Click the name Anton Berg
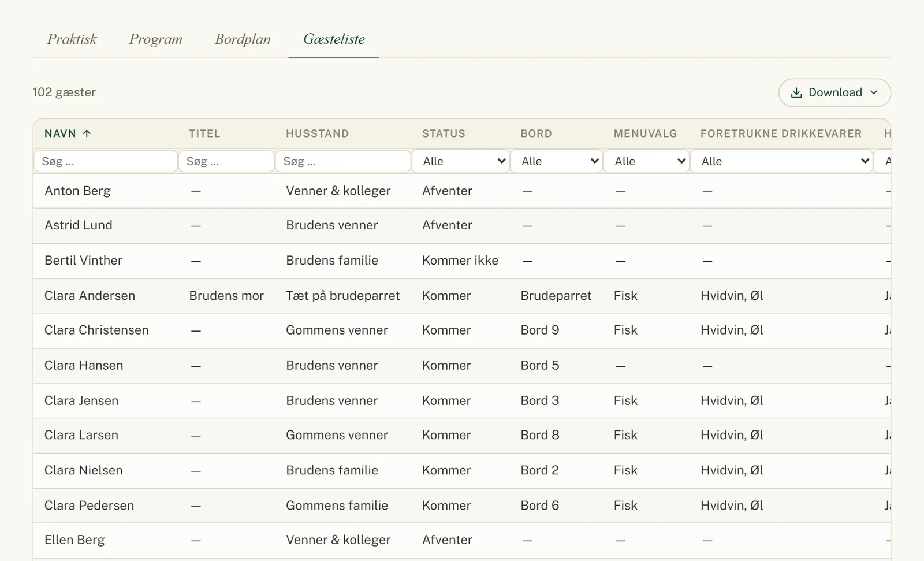Screen dimensions: 924x561 click(x=77, y=191)
